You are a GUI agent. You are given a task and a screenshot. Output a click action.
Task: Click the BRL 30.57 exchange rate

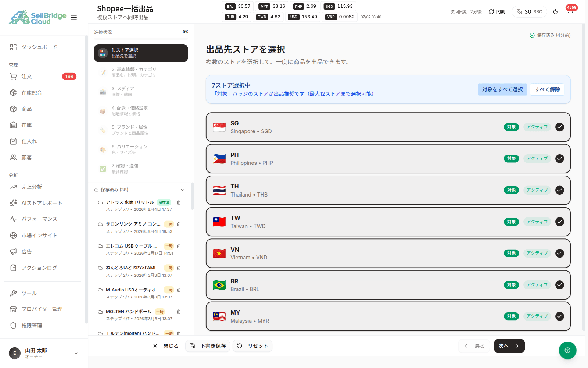point(238,6)
